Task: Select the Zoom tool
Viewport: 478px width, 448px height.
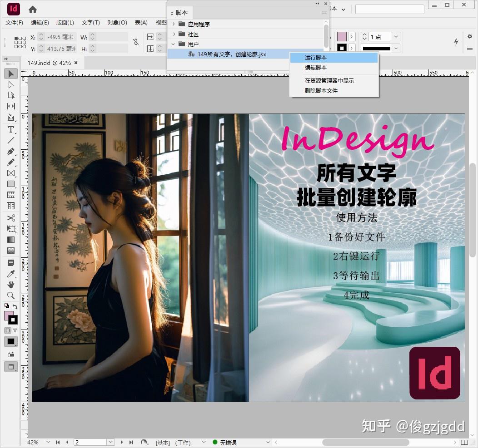Action: [10, 295]
